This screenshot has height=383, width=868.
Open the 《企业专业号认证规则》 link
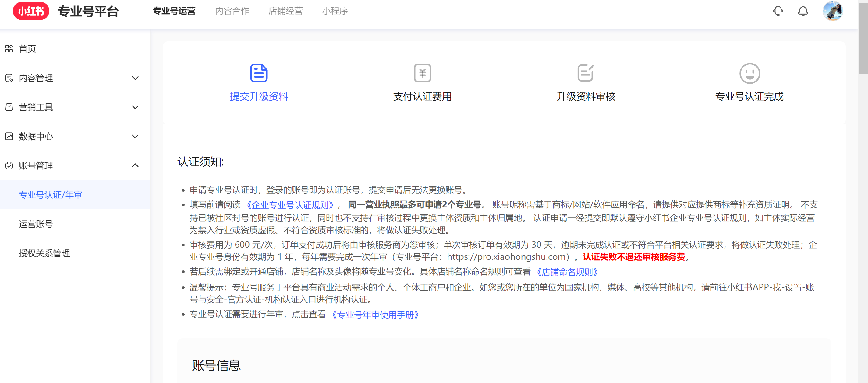pos(290,205)
